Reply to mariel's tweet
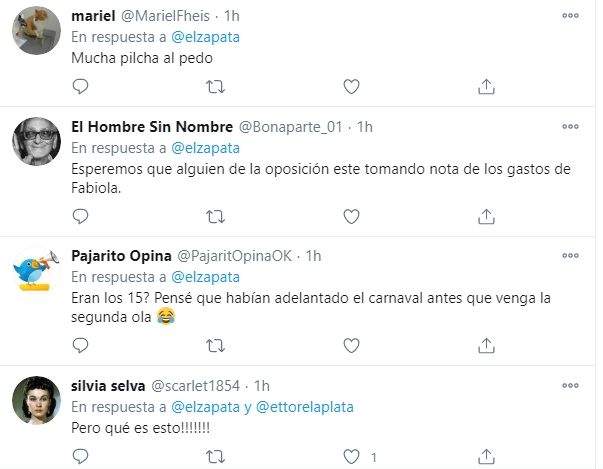Image resolution: width=603 pixels, height=469 pixels. click(x=82, y=87)
